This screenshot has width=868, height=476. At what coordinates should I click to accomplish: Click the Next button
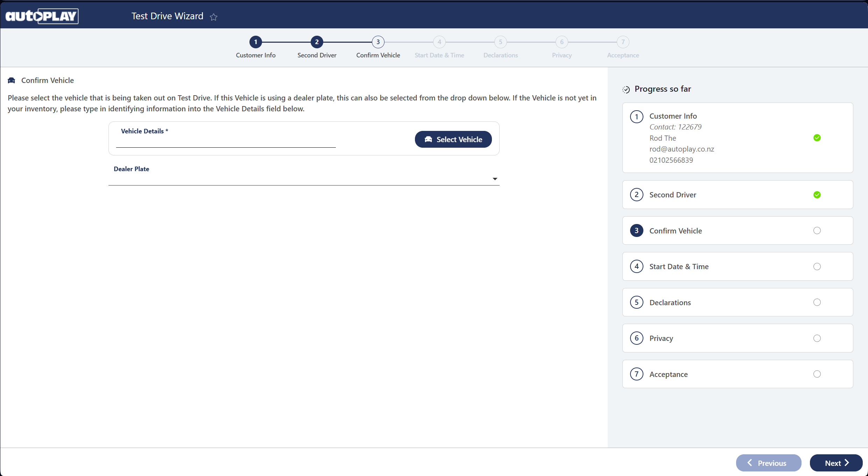(x=836, y=463)
